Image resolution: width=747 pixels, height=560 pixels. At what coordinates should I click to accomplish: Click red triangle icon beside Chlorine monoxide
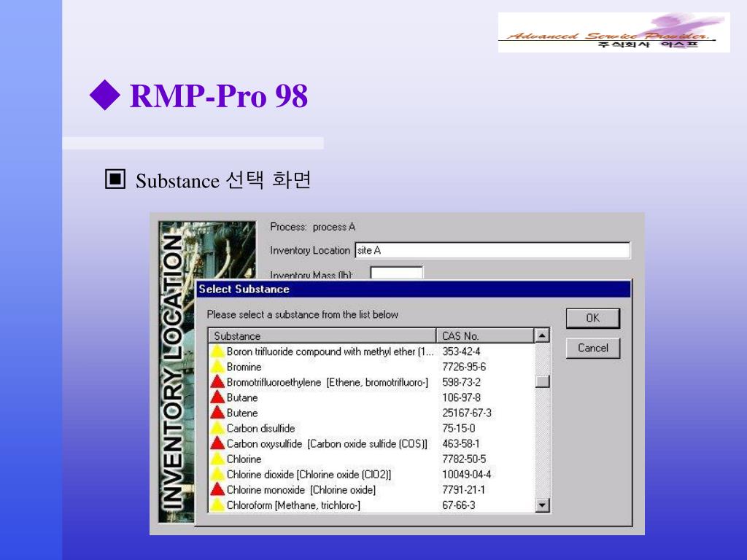[x=217, y=489]
